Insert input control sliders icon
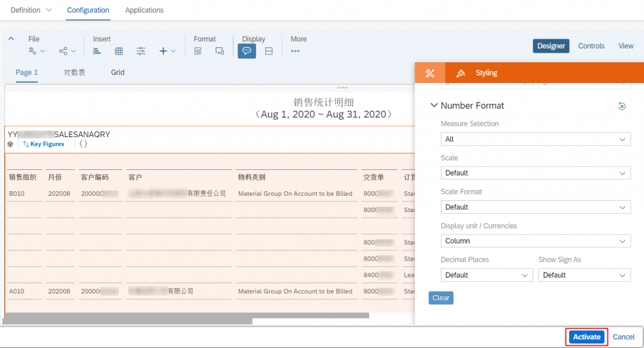 (141, 51)
